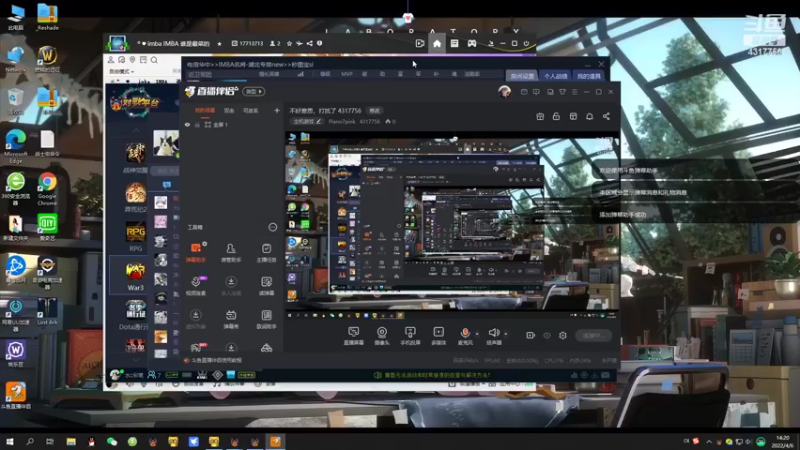The image size is (800, 450).
Task: Open the screen capture source button
Action: pos(353,335)
